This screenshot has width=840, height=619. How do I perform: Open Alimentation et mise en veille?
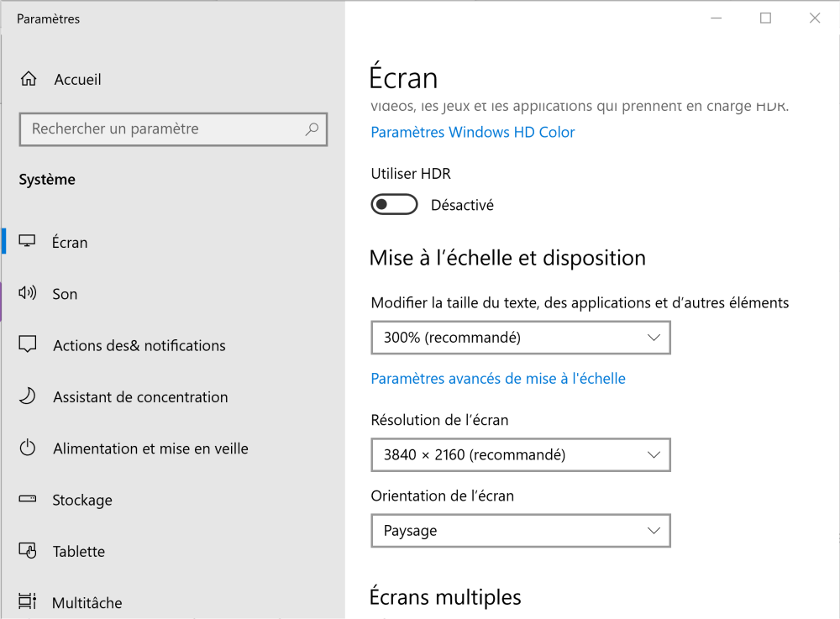(150, 449)
